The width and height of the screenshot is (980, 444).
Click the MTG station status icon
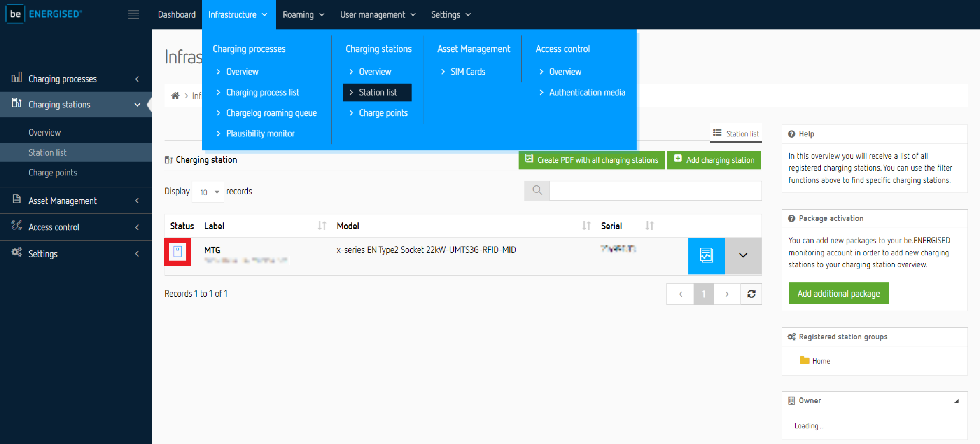(177, 252)
